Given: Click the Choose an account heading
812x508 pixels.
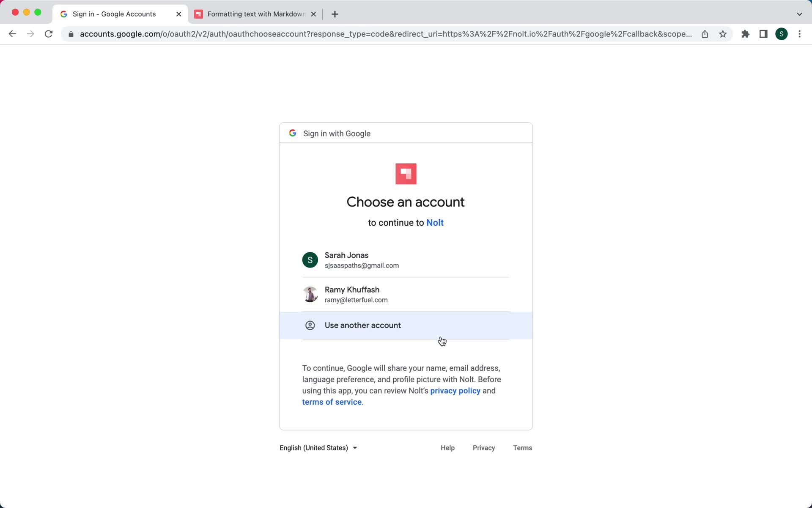Looking at the screenshot, I should click(x=406, y=202).
